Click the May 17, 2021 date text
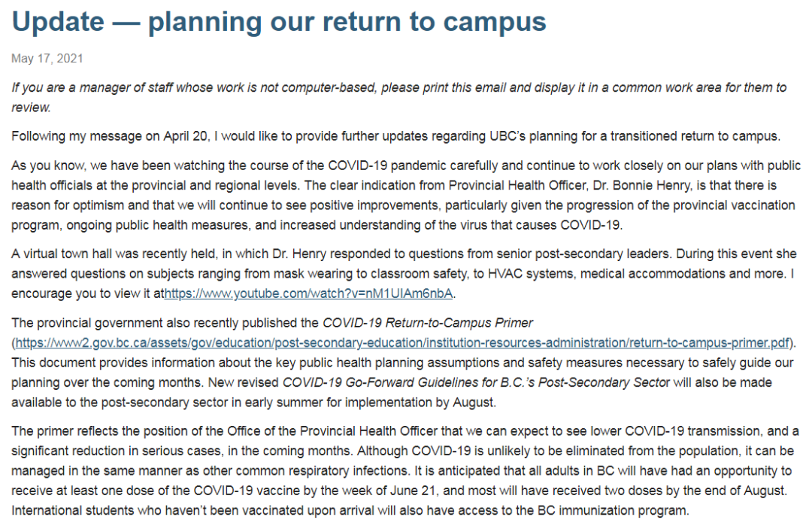This screenshot has width=812, height=523. [x=47, y=58]
